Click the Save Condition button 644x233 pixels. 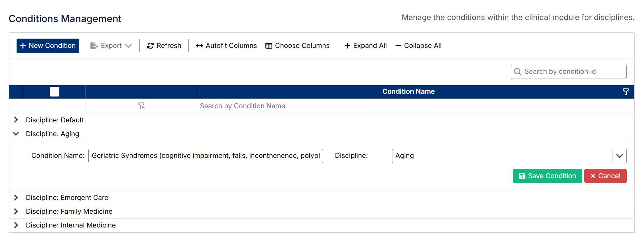coord(547,176)
